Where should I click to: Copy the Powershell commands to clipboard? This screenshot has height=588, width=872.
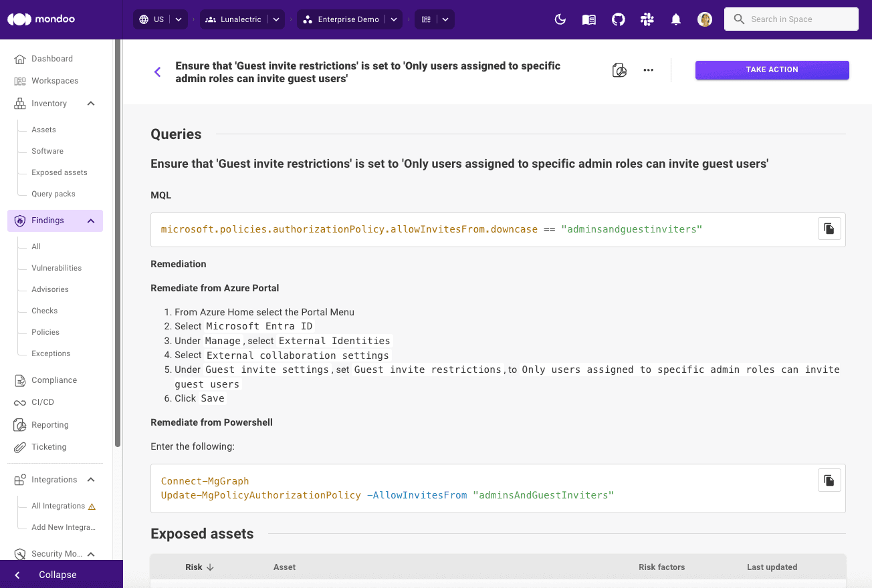(x=829, y=480)
